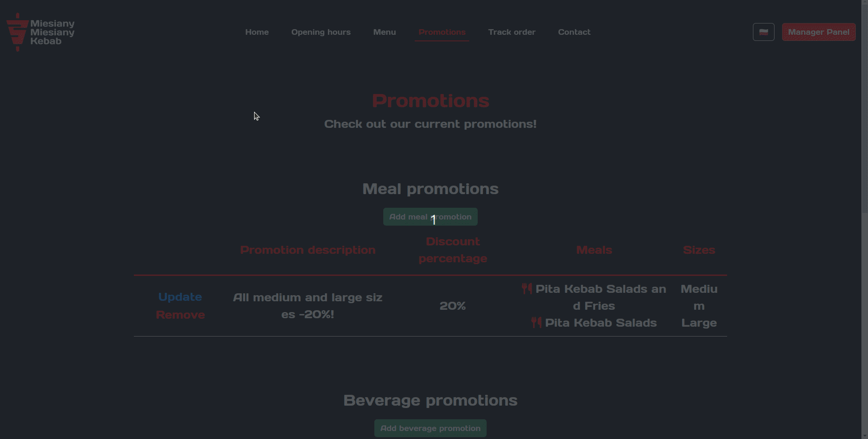Open the Track order page
Viewport: 868px width, 439px height.
pos(512,32)
